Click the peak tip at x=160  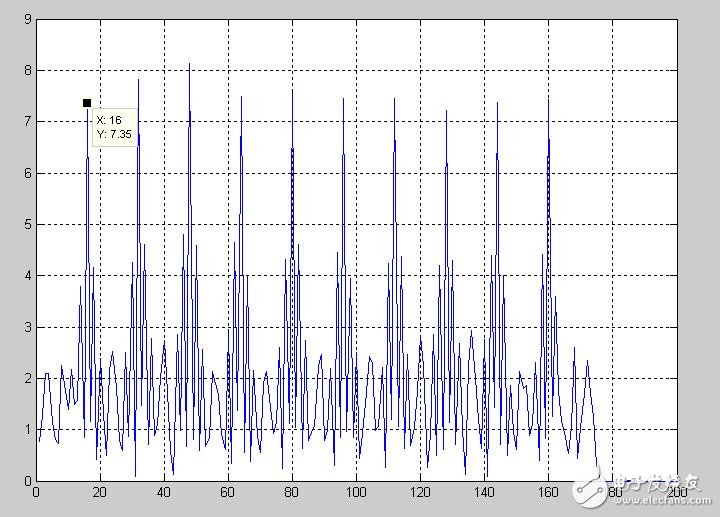click(548, 99)
